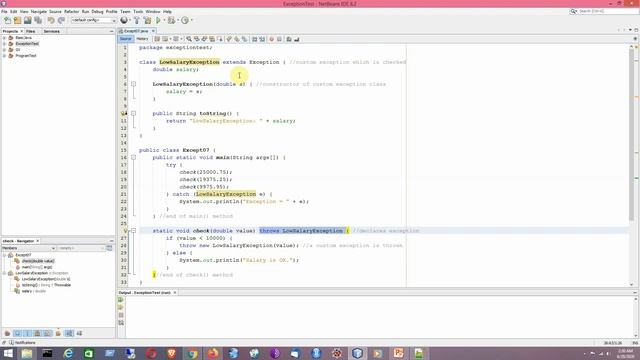The width and height of the screenshot is (640, 360).
Task: Click the green Run Project icon
Action: pyautogui.click(x=158, y=20)
